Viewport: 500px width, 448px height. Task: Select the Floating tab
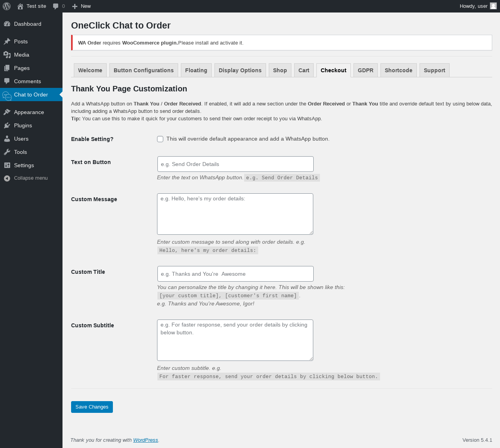click(x=196, y=70)
